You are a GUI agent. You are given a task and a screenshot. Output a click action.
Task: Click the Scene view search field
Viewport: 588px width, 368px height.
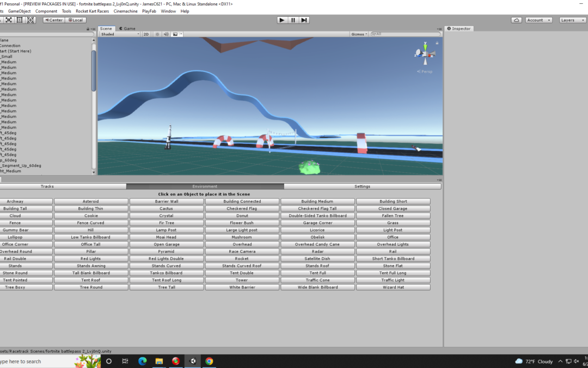pos(405,34)
